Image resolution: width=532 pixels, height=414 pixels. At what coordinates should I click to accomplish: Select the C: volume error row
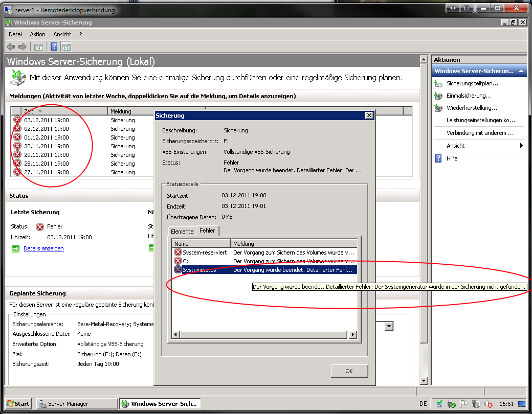click(x=265, y=261)
